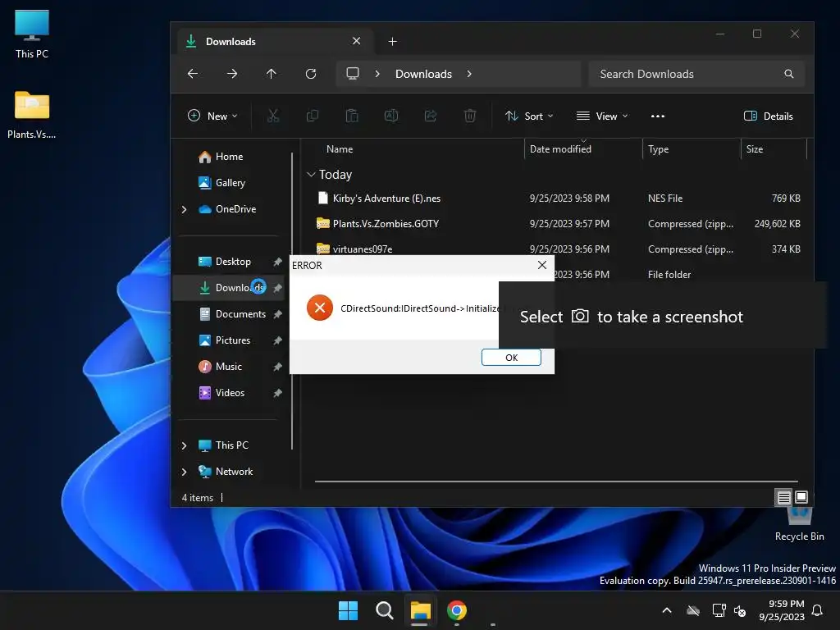Close the ERROR dialog
Screen dimensions: 840x630
542,265
